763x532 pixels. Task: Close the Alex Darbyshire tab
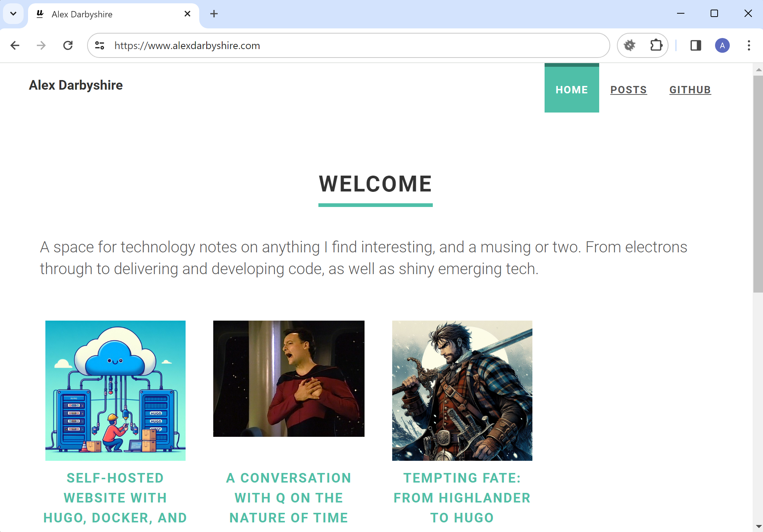tap(187, 14)
